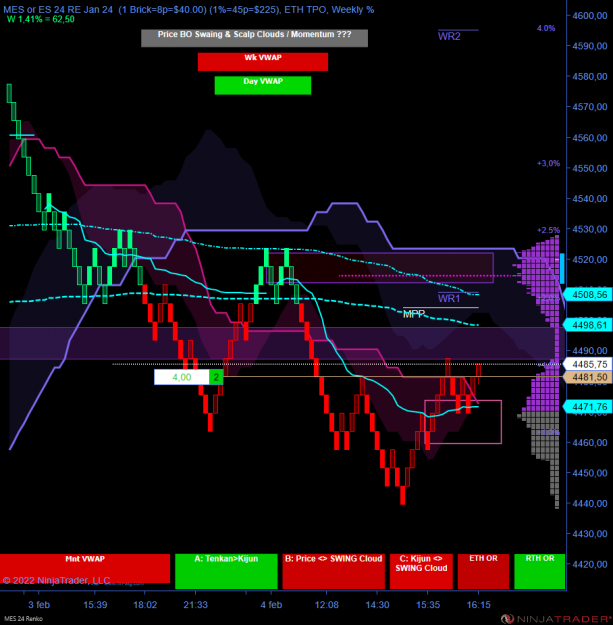
Task: Click the +2.5% weekly percent label
Action: (x=548, y=230)
